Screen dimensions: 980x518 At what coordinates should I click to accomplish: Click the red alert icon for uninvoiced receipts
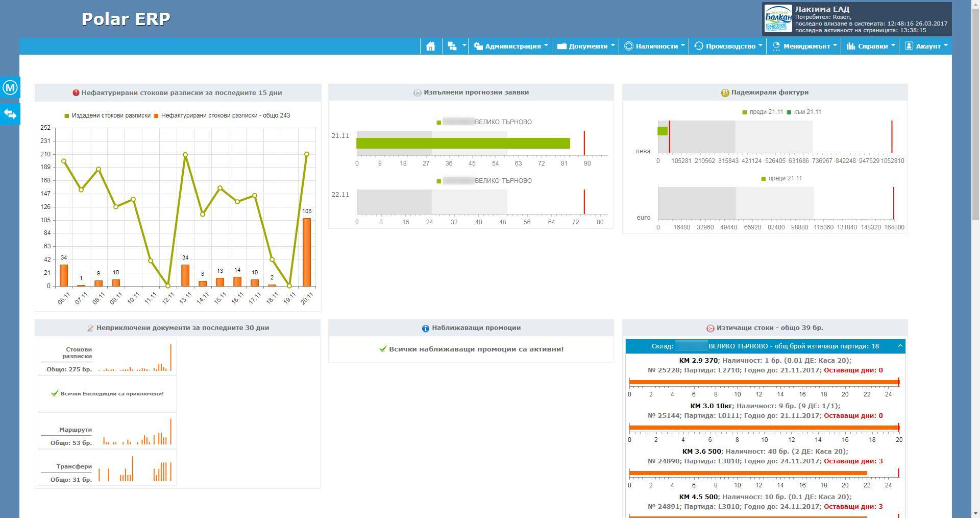tap(76, 93)
